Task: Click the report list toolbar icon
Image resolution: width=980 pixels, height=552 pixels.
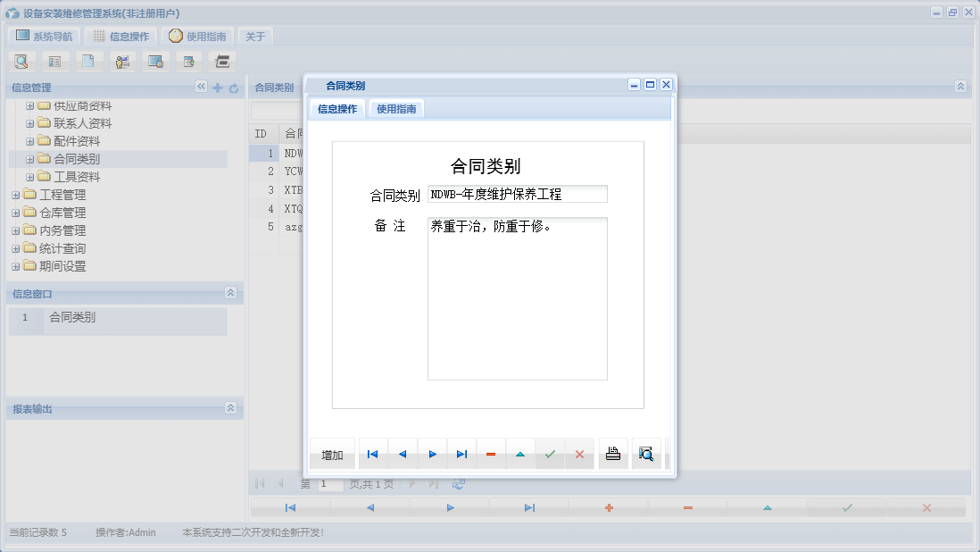Action: tap(54, 61)
